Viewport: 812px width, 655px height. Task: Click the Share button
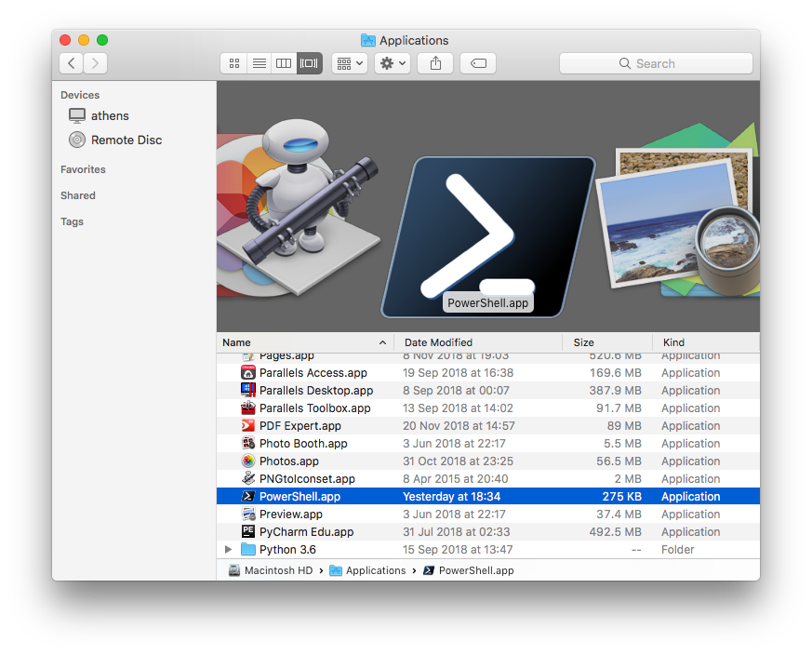click(435, 63)
